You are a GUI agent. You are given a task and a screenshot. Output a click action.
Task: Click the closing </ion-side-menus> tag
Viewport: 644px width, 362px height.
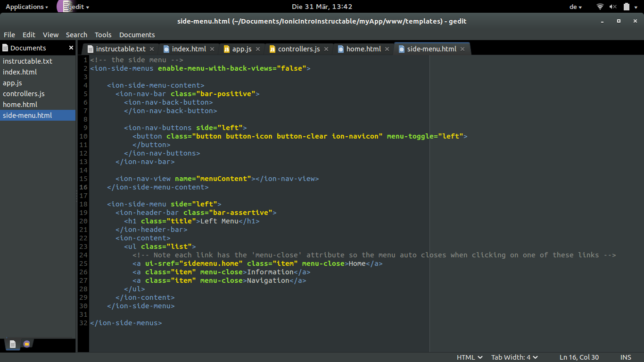[x=126, y=323]
